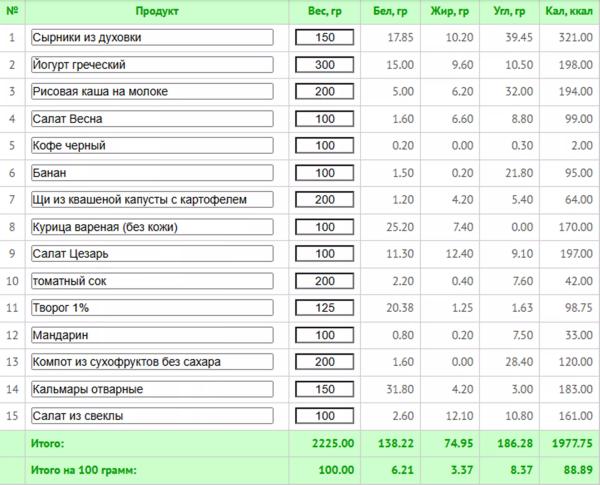Click the product name field 'Сырники из духовки'
600x485 pixels.
click(152, 38)
